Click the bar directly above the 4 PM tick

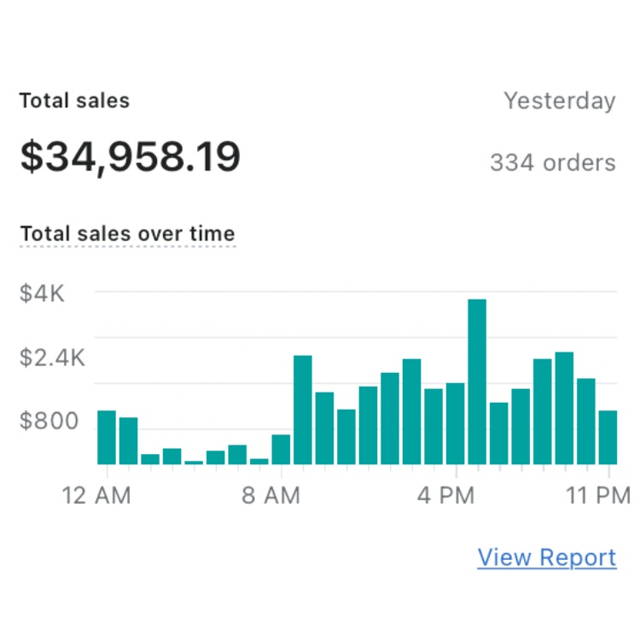pyautogui.click(x=455, y=424)
